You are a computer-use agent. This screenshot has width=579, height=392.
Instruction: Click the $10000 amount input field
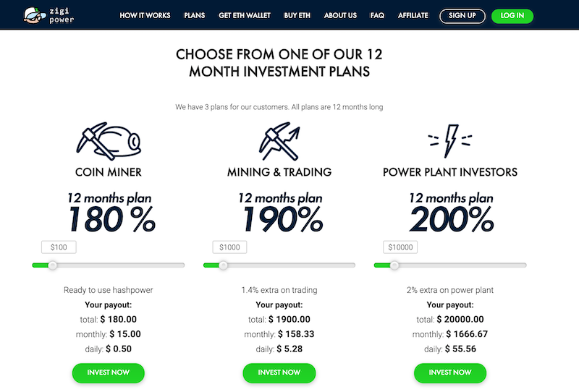pos(400,247)
